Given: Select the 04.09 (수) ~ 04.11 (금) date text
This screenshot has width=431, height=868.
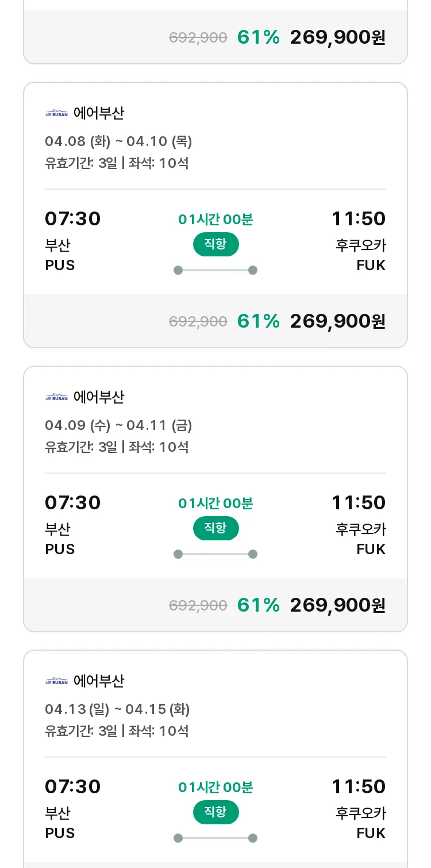Looking at the screenshot, I should point(118,425).
